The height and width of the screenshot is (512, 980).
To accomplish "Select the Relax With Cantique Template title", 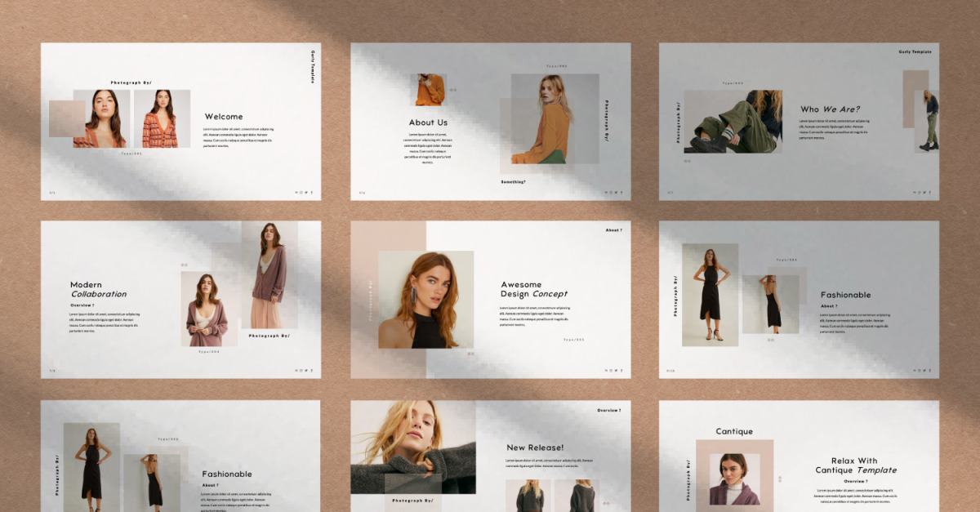I will [855, 465].
